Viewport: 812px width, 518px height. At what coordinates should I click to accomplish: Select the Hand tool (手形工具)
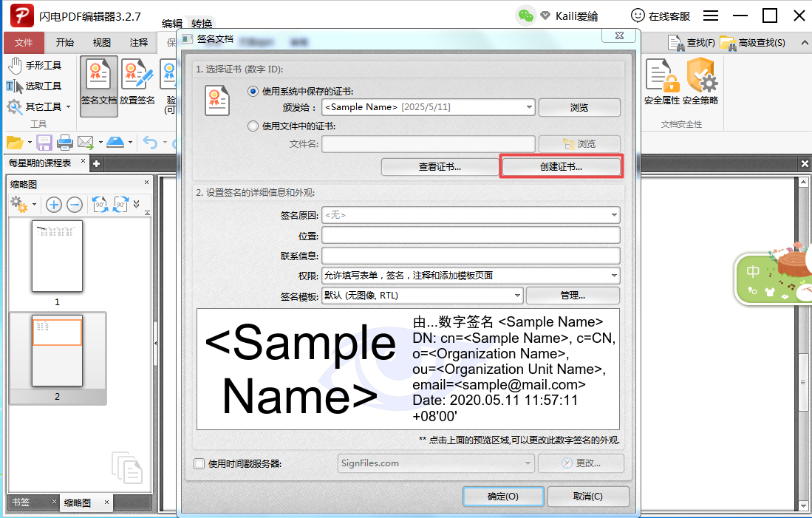(x=35, y=66)
